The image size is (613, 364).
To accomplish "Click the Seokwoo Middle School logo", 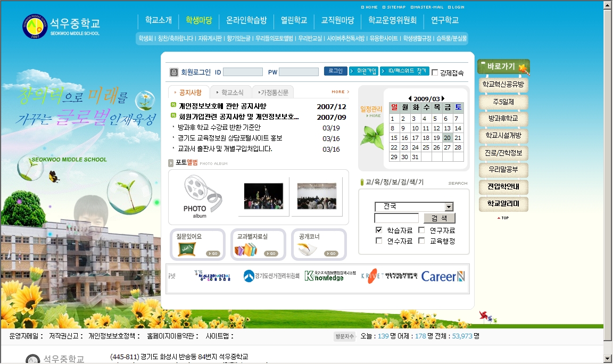I will click(61, 26).
